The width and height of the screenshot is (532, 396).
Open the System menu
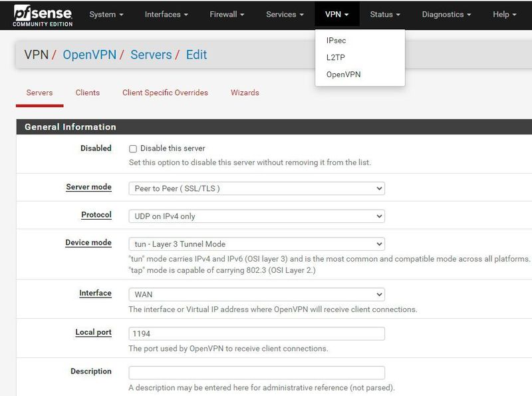click(106, 14)
